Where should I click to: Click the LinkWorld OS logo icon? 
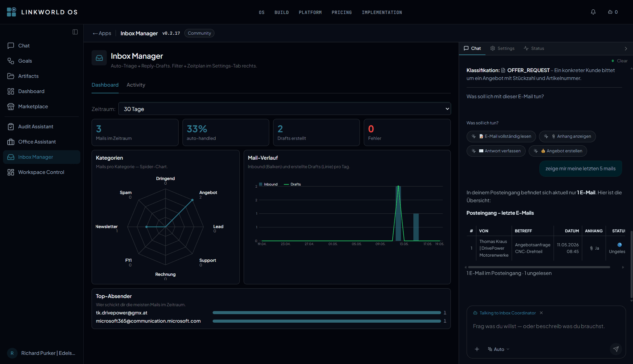point(12,12)
